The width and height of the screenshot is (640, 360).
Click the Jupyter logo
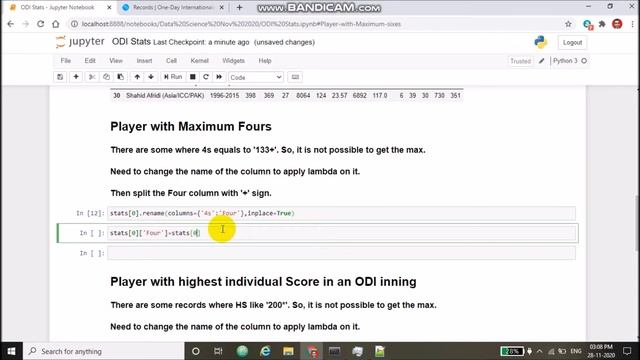80,42
